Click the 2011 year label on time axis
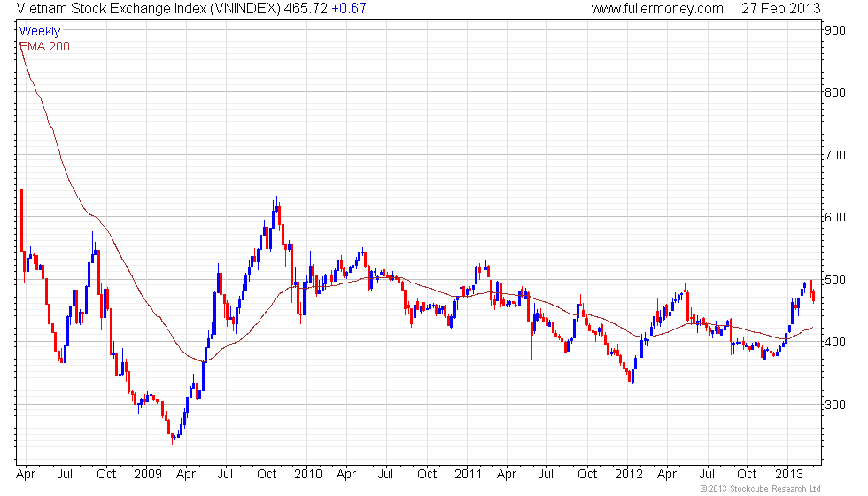Image resolution: width=868 pixels, height=496 pixels. pos(468,475)
